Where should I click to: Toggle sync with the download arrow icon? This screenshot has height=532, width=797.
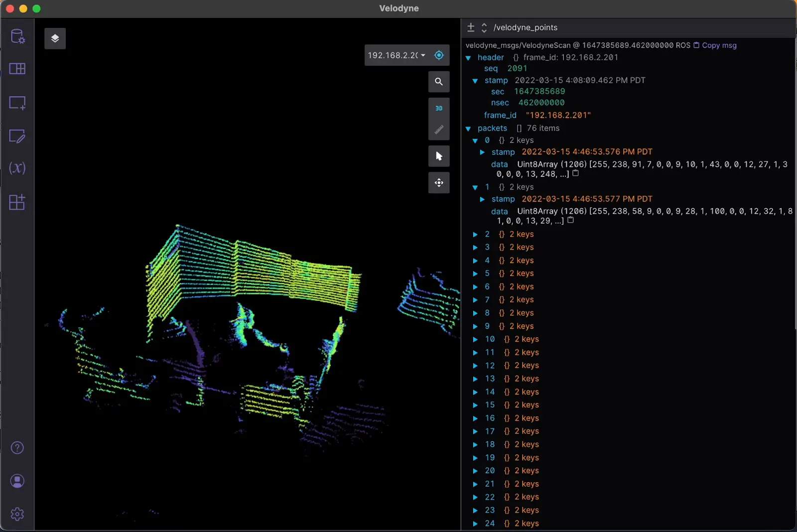(x=470, y=27)
